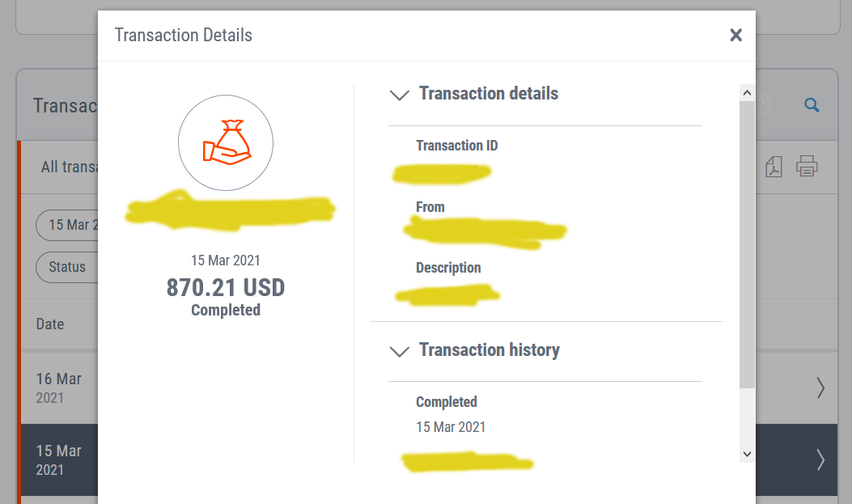Print the transactions list
This screenshot has height=504, width=852.
coord(807,166)
